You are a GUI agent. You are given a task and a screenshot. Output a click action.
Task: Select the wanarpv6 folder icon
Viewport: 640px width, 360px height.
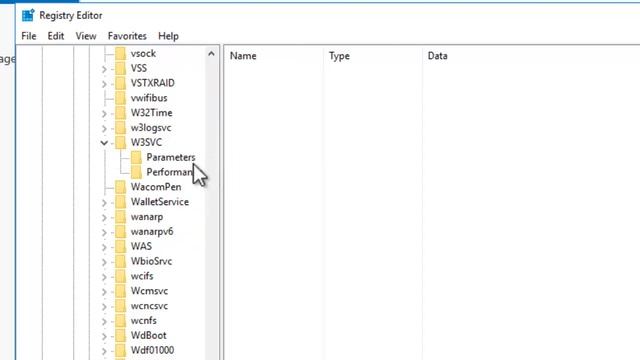click(120, 231)
